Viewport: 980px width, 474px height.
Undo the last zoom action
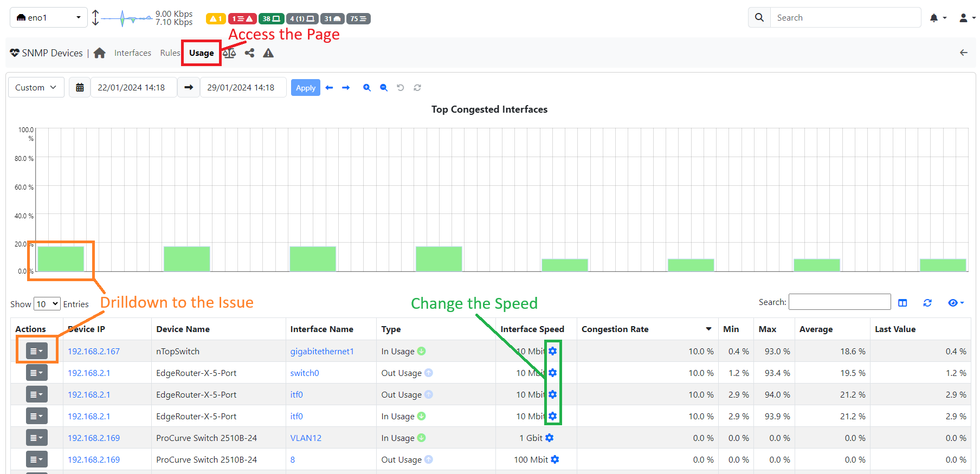click(401, 88)
